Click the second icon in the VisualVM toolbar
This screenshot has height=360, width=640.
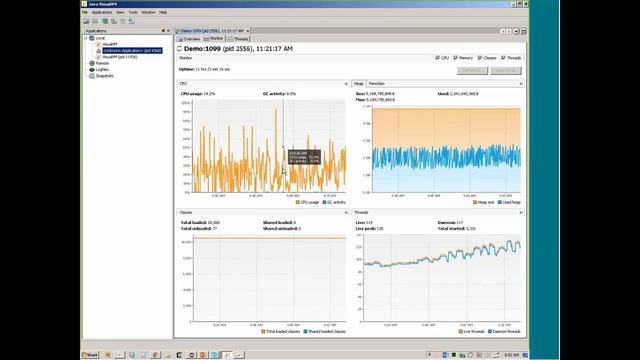(95, 21)
